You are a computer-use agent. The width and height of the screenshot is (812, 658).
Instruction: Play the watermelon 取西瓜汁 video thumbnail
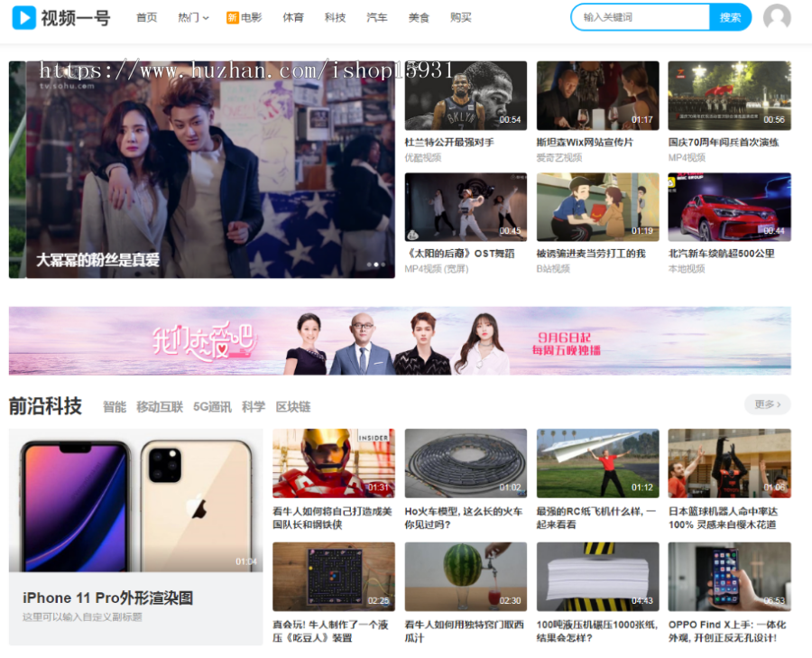point(465,576)
